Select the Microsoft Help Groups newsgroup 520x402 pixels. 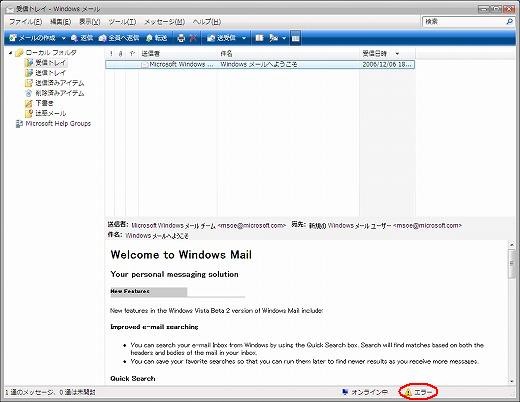pyautogui.click(x=58, y=124)
